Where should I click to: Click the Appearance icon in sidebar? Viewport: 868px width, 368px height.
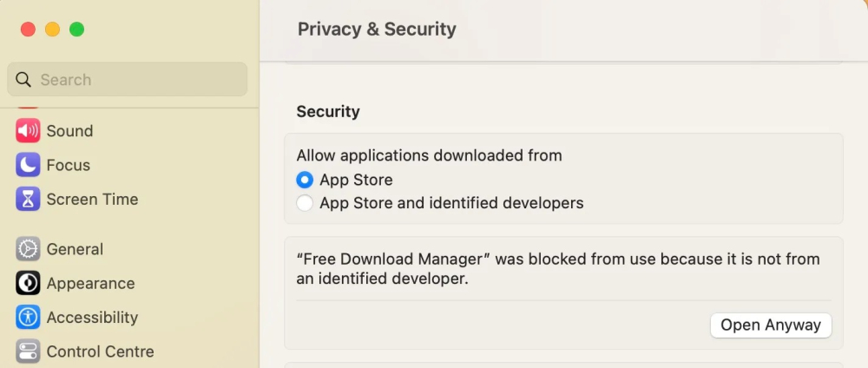(x=29, y=283)
